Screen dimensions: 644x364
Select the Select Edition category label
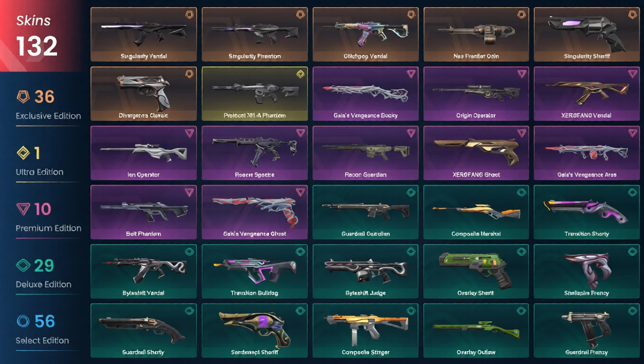(x=42, y=340)
